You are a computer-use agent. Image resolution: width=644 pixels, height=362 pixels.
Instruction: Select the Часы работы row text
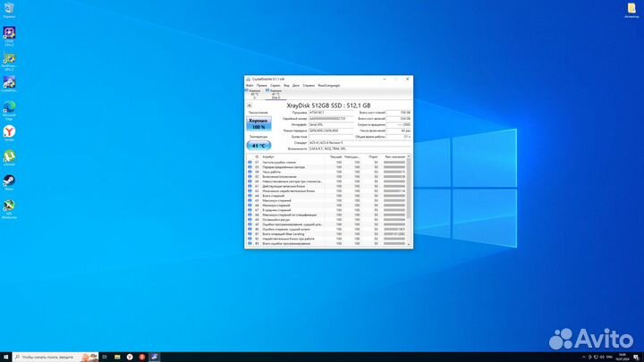(x=272, y=172)
